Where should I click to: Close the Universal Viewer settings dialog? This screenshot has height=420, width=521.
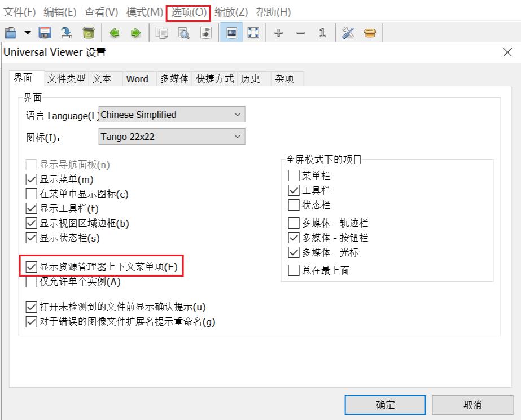[x=507, y=52]
